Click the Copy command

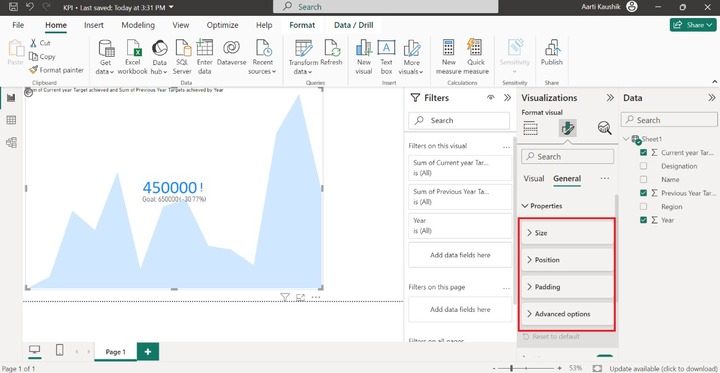[42, 57]
